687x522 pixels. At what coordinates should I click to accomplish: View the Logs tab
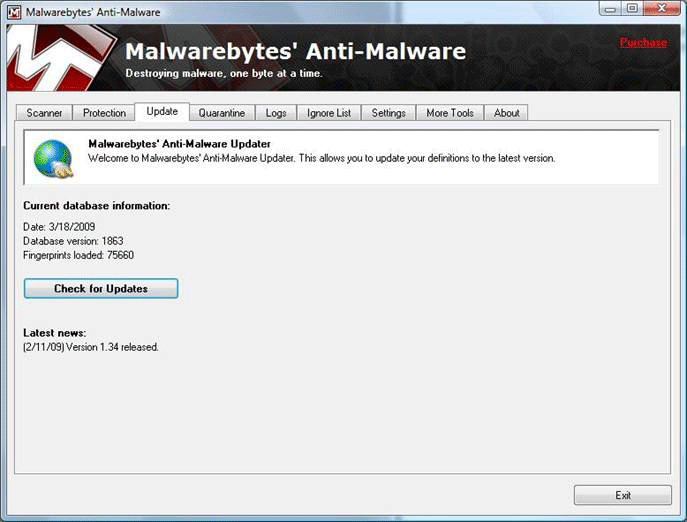(x=276, y=113)
